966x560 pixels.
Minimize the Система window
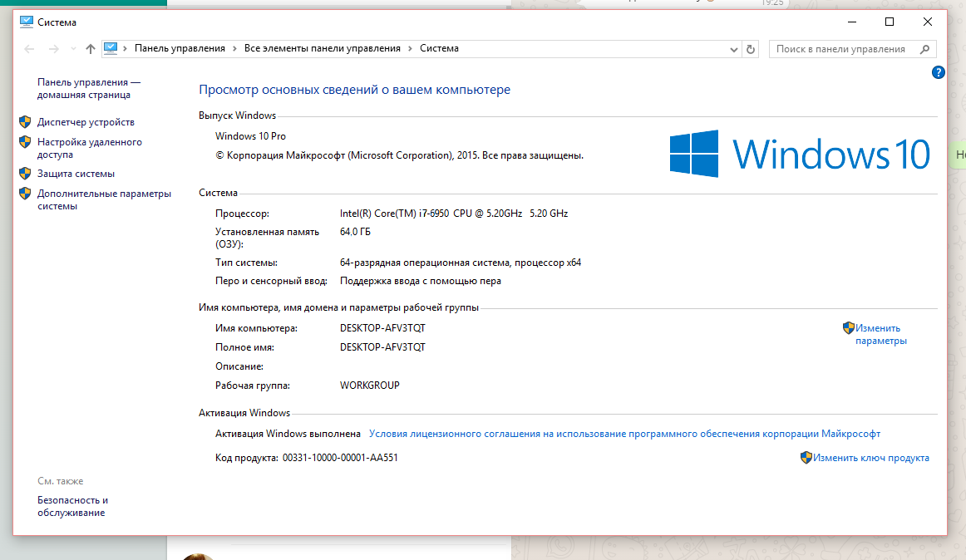[852, 22]
